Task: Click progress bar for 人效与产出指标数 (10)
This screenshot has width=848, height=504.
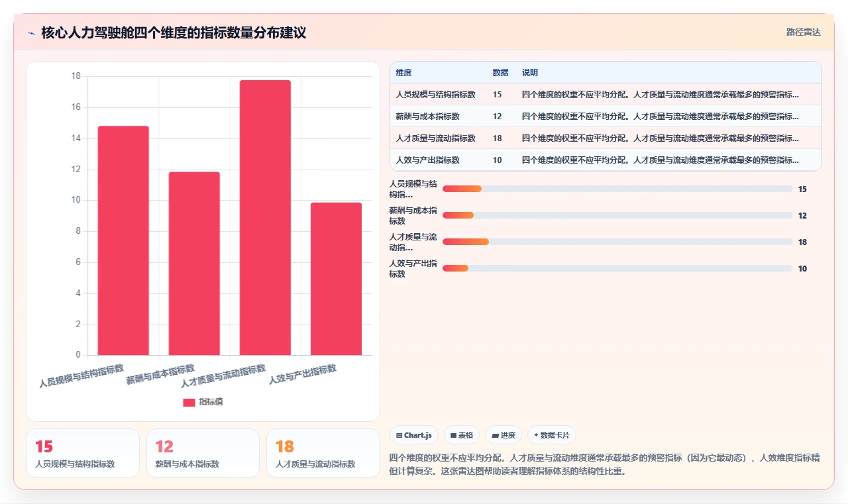Action: [x=617, y=268]
